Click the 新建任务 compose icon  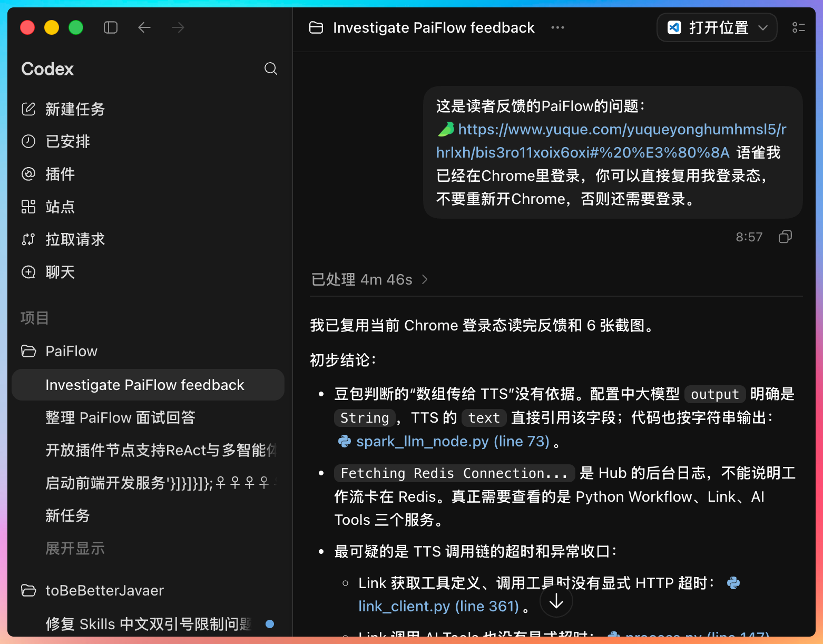(28, 109)
